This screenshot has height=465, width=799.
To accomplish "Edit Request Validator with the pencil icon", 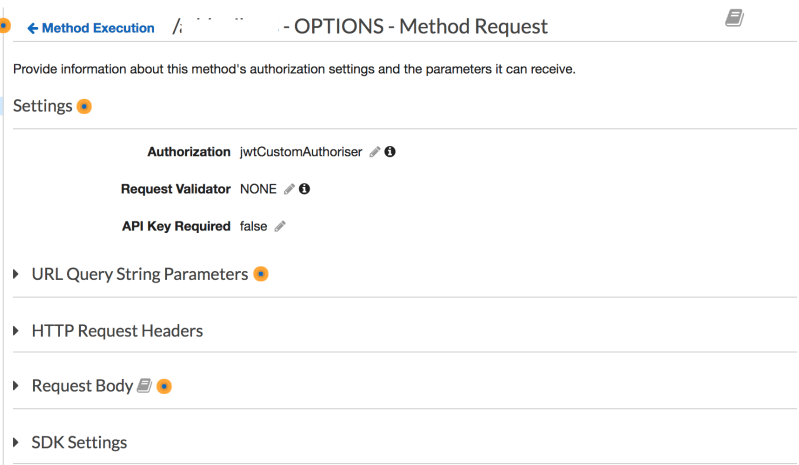I will (289, 189).
